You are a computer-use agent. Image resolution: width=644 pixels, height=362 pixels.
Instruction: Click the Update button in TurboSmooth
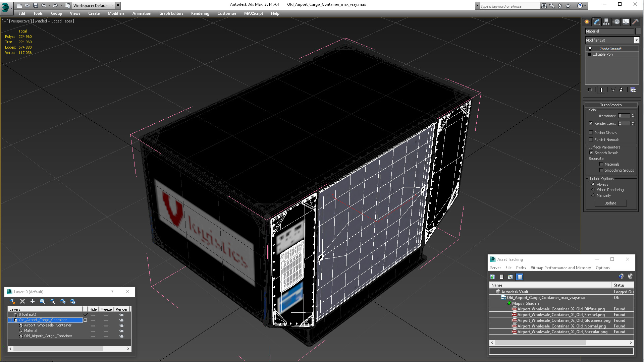pyautogui.click(x=610, y=203)
